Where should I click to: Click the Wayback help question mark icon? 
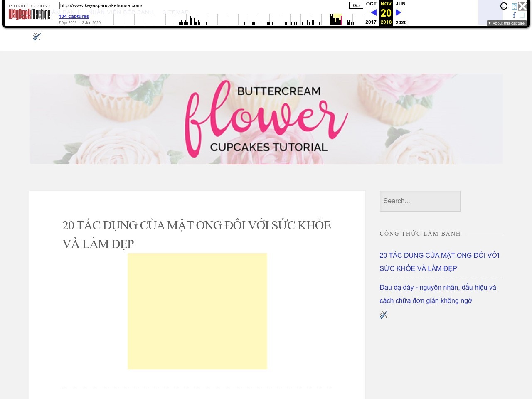[514, 6]
